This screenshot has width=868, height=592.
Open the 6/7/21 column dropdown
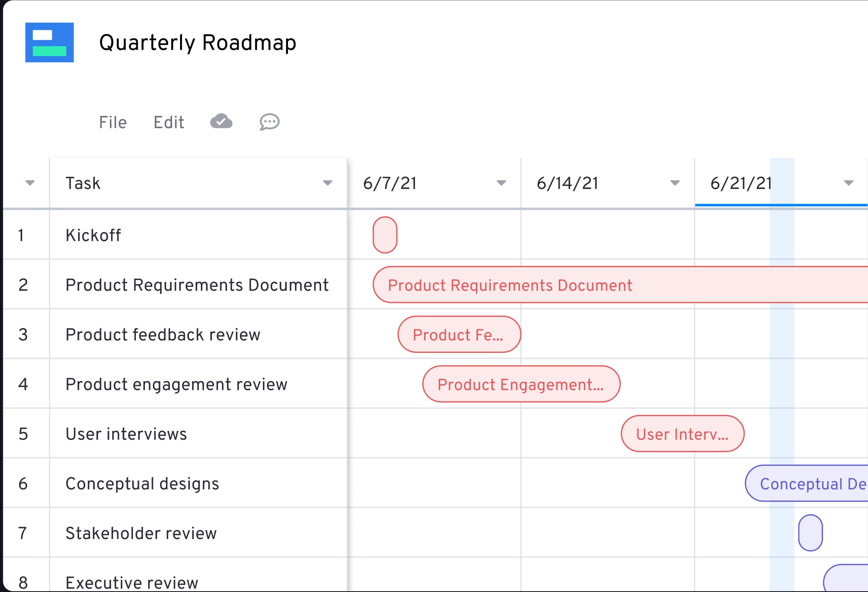coord(501,183)
